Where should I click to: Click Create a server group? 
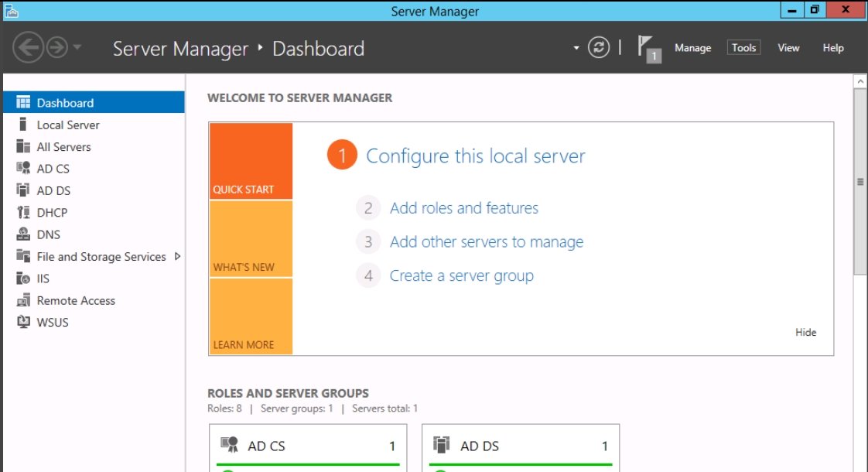coord(462,276)
